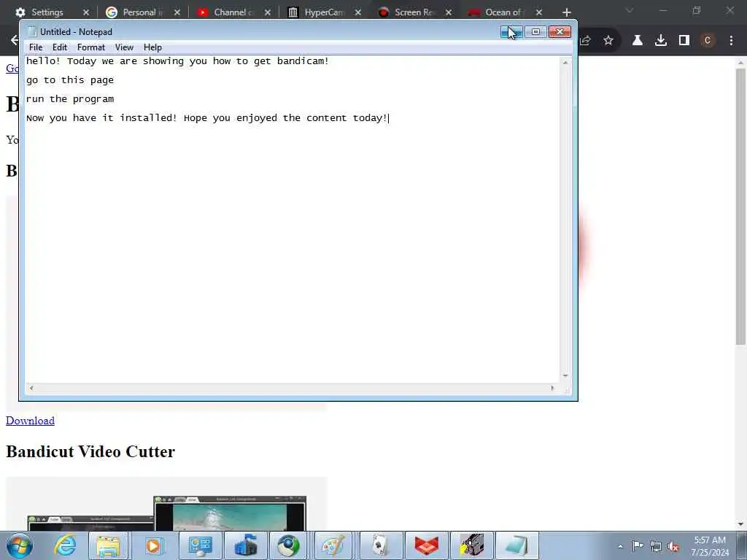
Task: Click Notepad vertical scrollbar up arrow
Action: (565, 63)
